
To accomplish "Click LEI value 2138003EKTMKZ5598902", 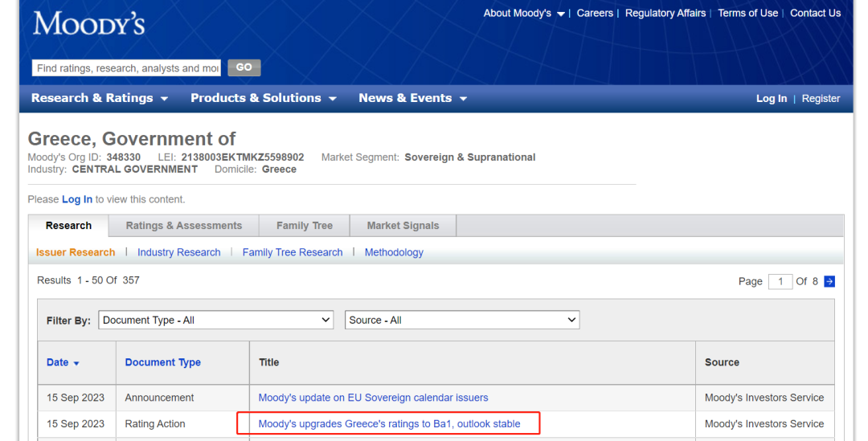I will click(x=243, y=157).
